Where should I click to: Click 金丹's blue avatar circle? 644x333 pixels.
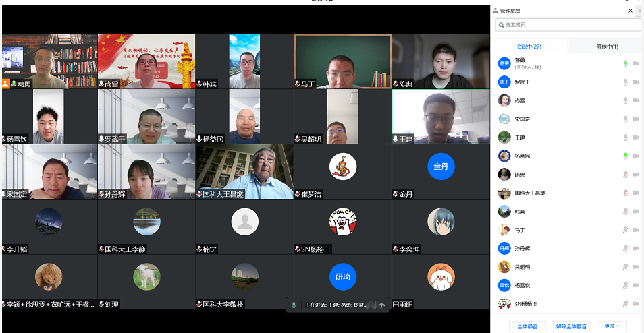tap(441, 166)
